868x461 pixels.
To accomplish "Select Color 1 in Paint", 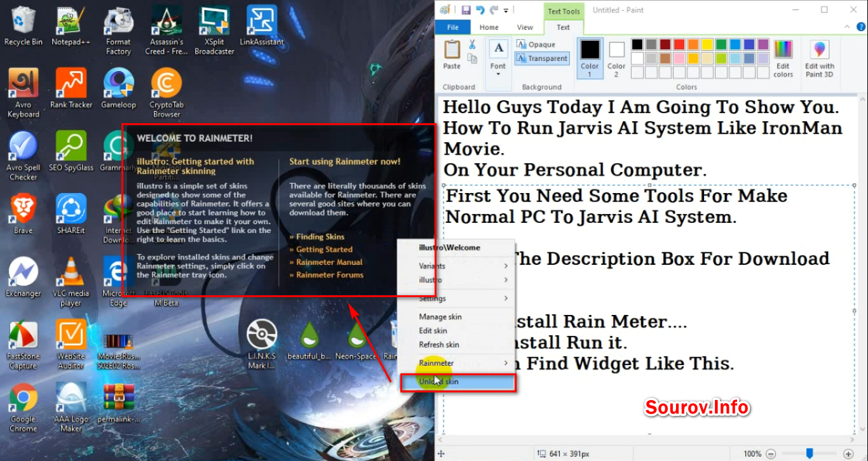I will (x=590, y=58).
